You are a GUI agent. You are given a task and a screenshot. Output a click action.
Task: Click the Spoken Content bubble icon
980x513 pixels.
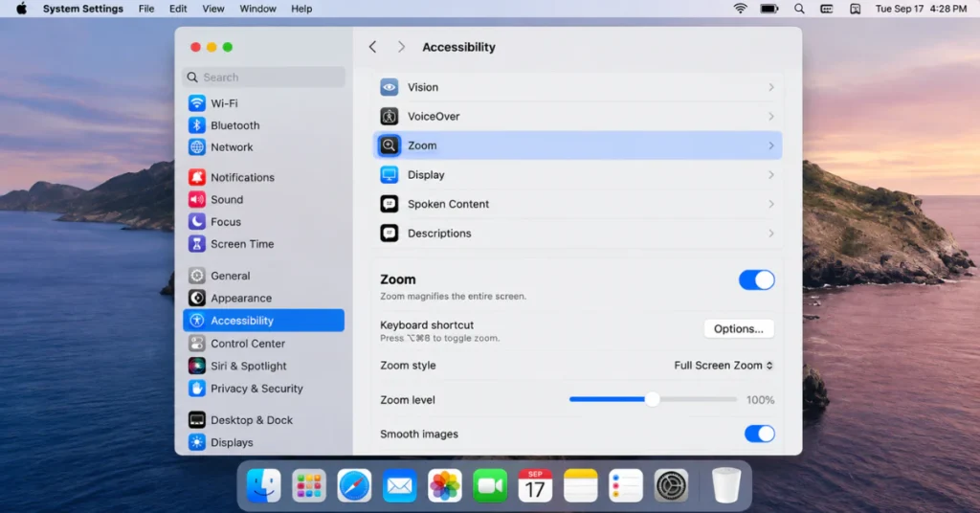(390, 204)
